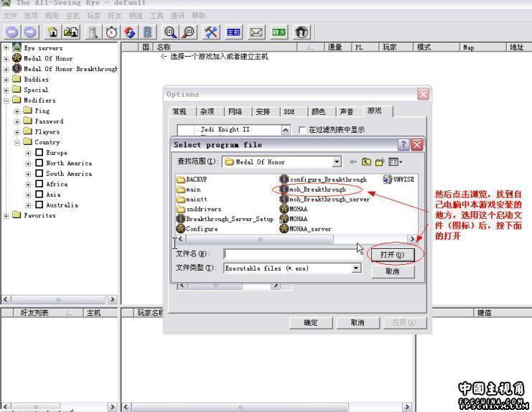
Task: Click the 确定 button in Options
Action: (311, 323)
